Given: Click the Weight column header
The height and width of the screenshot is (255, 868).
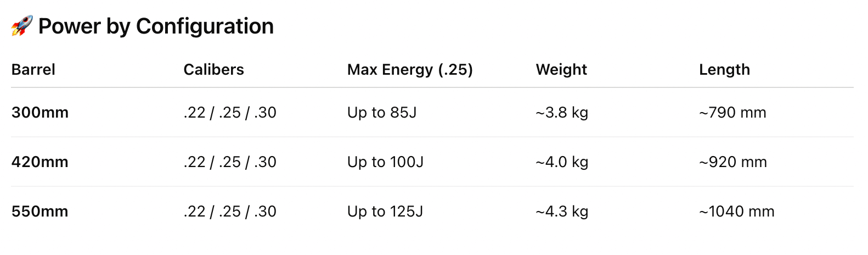Looking at the screenshot, I should pos(561,70).
